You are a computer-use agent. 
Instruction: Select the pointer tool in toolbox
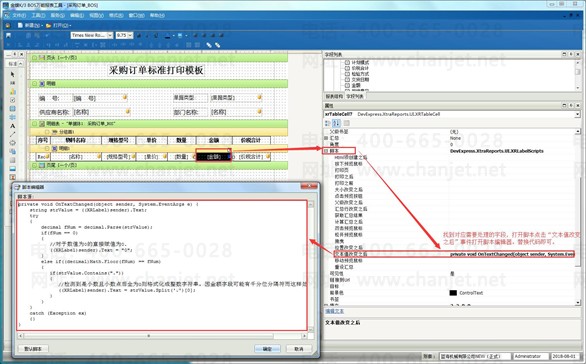point(12,74)
